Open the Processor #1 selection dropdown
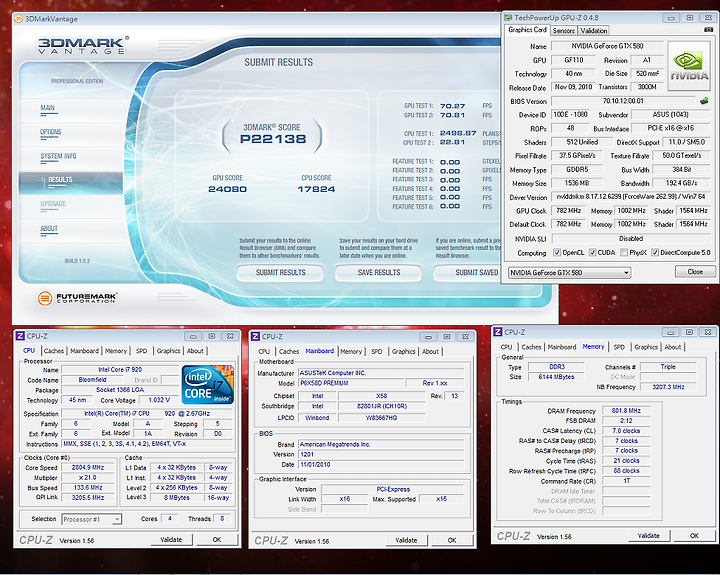720x575 pixels. pyautogui.click(x=91, y=519)
